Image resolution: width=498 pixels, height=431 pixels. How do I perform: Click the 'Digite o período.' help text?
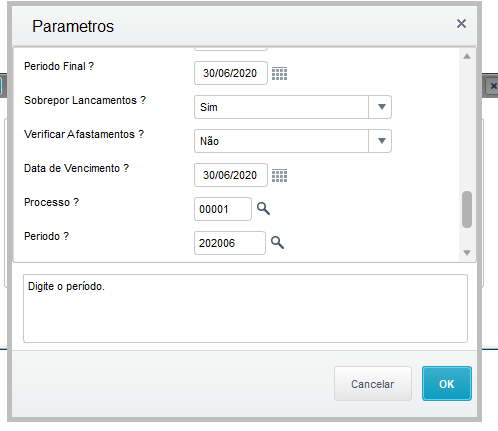point(66,286)
